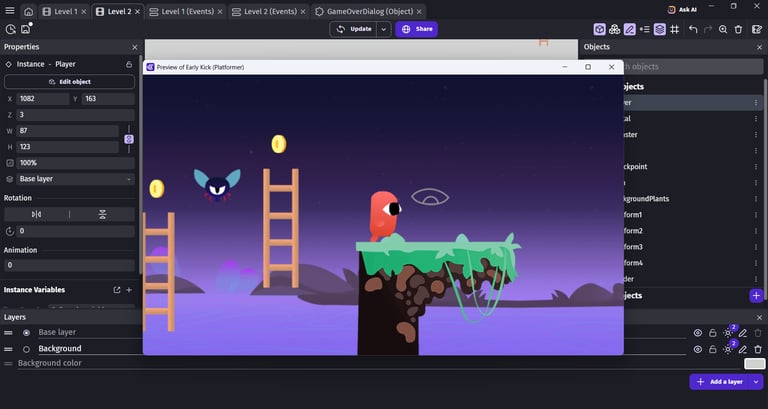Toggle the Objects panel cube icon
Image resolution: width=768 pixels, height=409 pixels.
pyautogui.click(x=600, y=29)
